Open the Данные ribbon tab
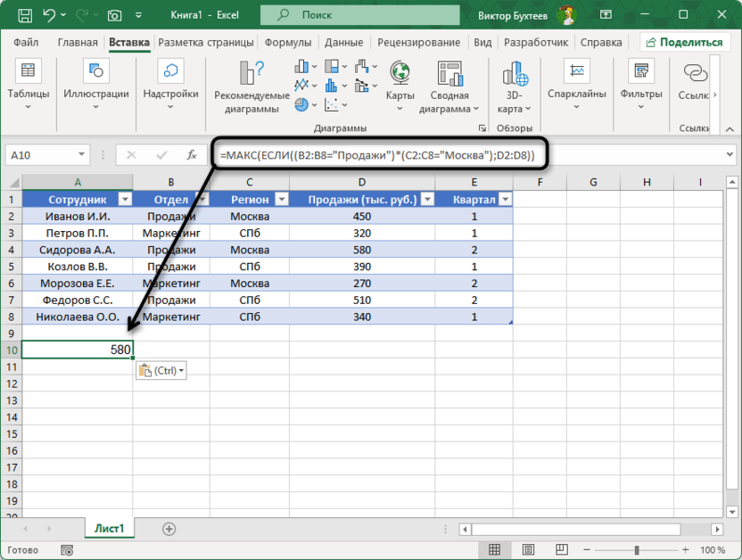 pyautogui.click(x=343, y=42)
